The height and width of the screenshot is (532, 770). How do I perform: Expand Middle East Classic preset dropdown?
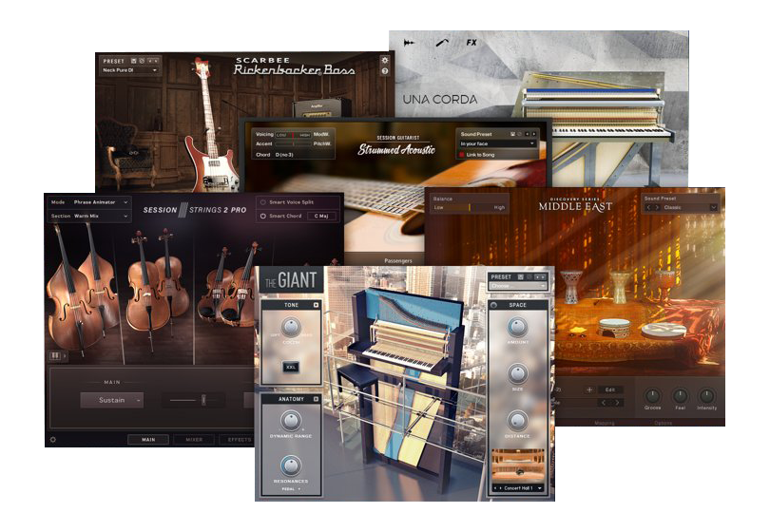point(713,208)
